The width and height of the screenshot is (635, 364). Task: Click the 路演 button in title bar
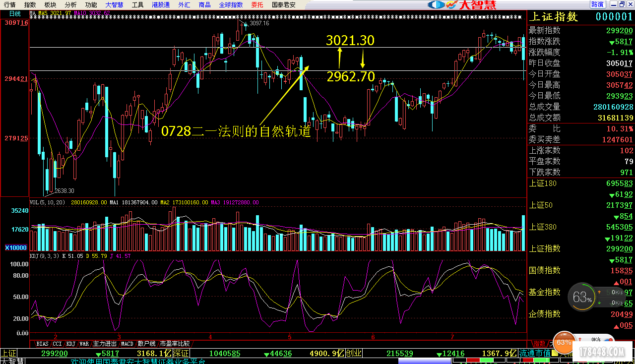click(597, 4)
